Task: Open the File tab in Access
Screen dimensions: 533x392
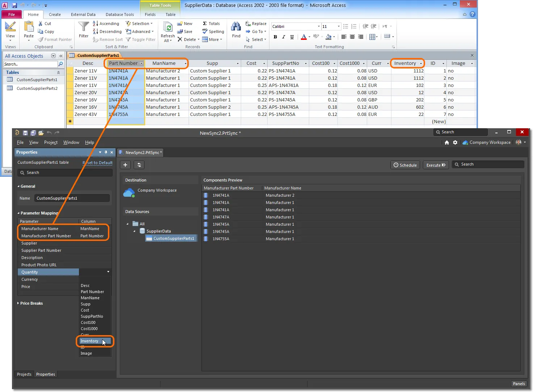Action: pos(12,14)
